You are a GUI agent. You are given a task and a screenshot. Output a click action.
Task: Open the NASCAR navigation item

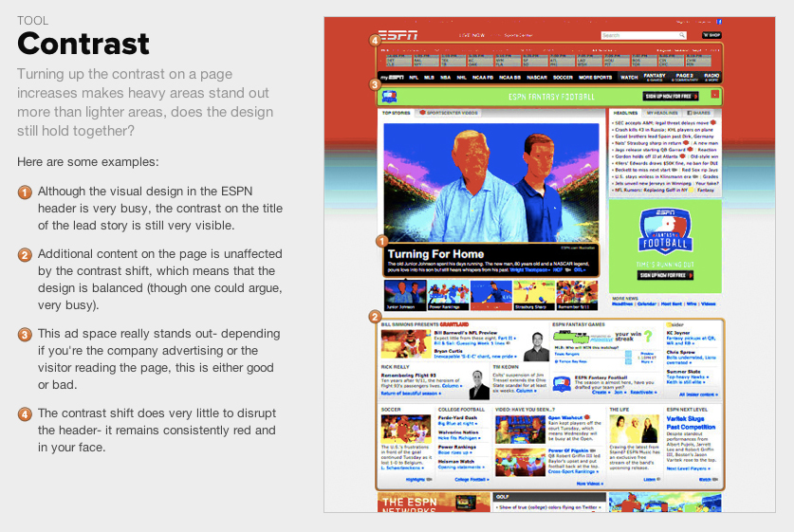(x=537, y=78)
